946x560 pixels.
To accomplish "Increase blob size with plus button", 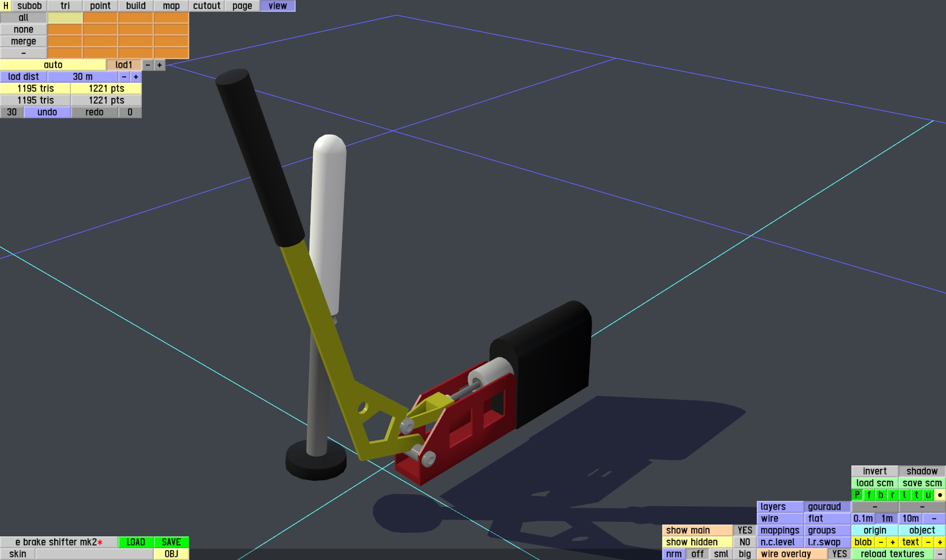I will pyautogui.click(x=892, y=542).
